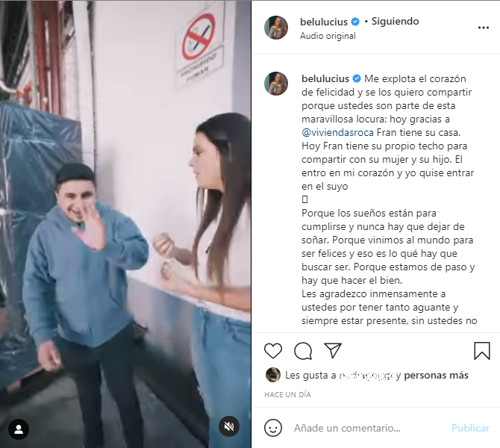500x448 pixels.
Task: Save post with bookmark icon
Action: point(482,351)
